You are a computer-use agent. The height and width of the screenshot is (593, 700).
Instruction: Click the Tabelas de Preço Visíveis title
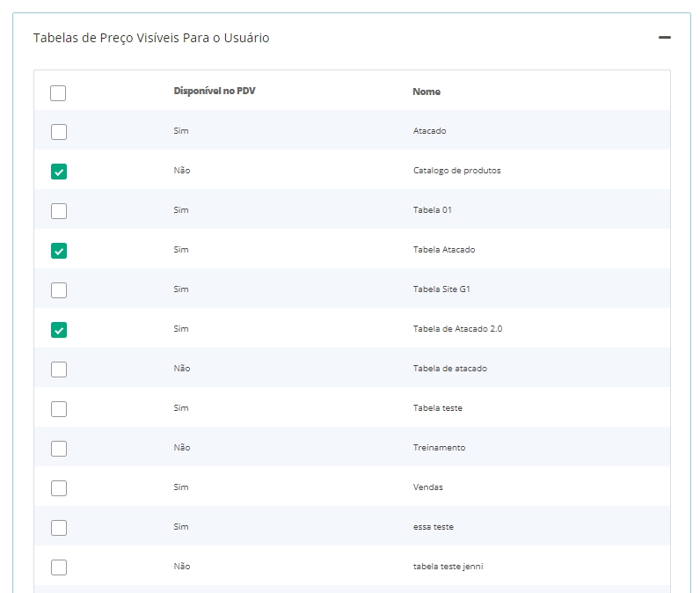151,38
